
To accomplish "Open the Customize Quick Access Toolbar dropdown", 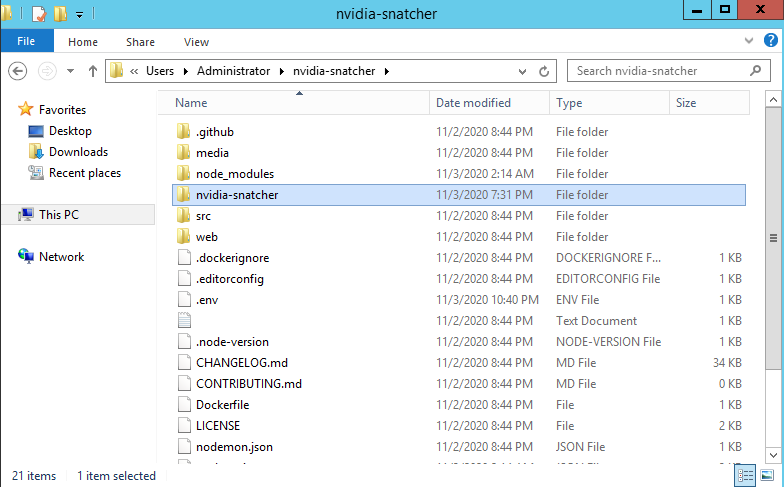I will pyautogui.click(x=79, y=14).
